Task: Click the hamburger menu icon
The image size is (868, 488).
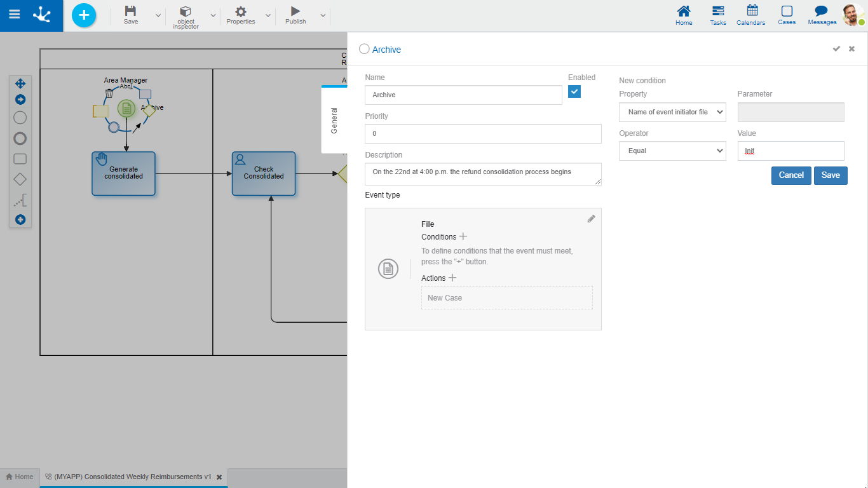Action: pos(14,14)
